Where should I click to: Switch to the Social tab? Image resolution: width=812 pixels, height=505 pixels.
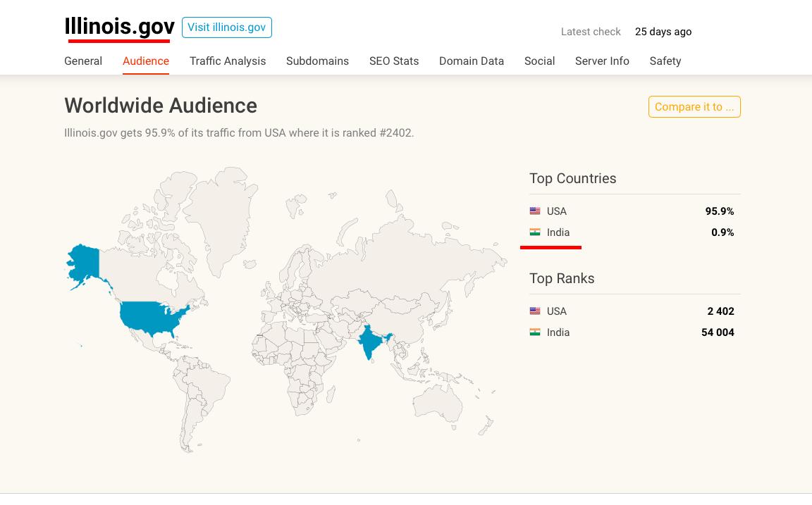[539, 61]
